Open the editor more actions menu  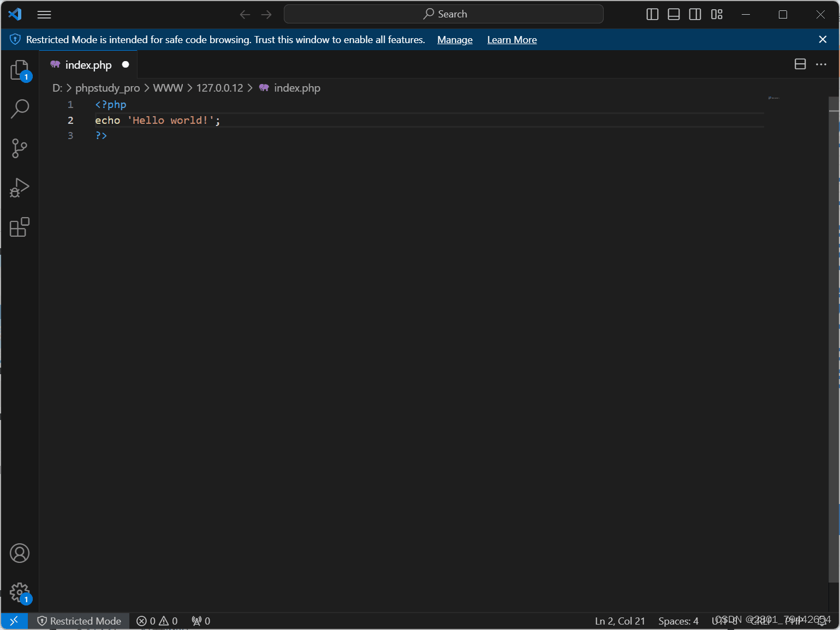pos(821,64)
